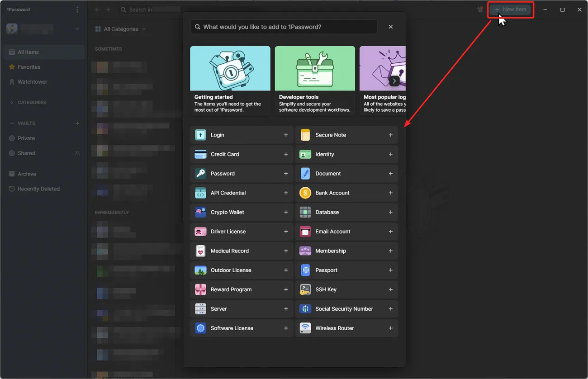Click the Bank Account coin icon

pos(305,193)
